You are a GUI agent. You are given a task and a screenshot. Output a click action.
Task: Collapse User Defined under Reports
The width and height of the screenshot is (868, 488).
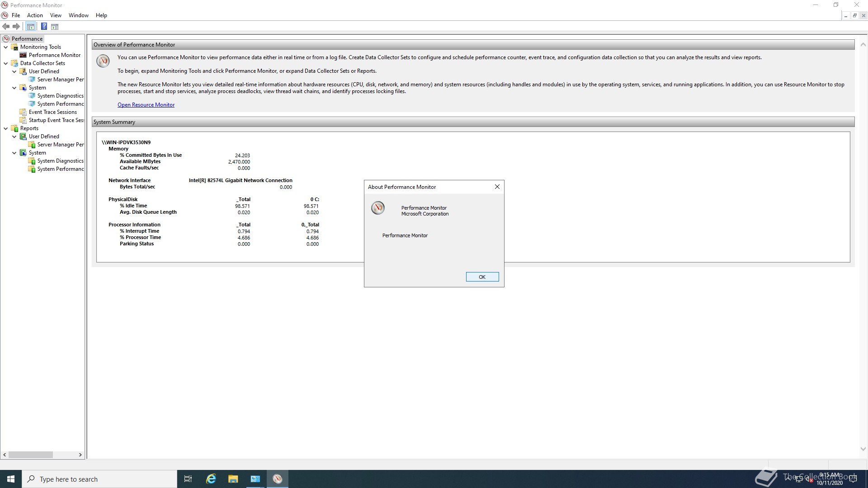(14, 136)
